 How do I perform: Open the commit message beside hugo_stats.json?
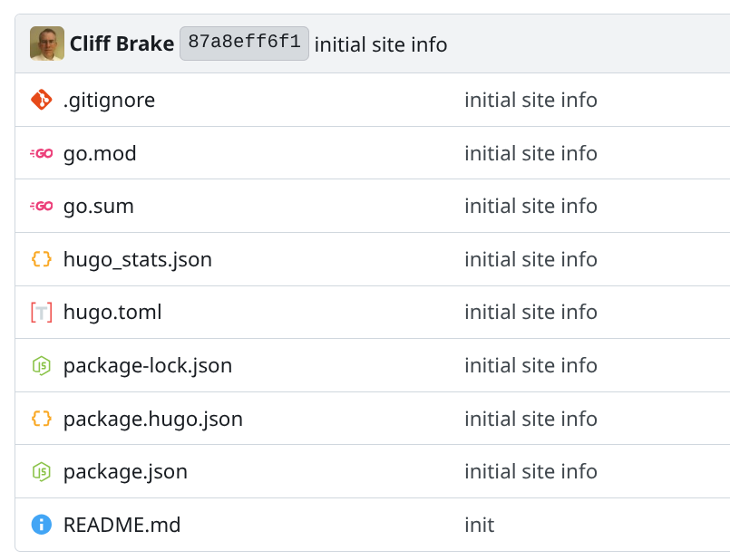(x=530, y=259)
